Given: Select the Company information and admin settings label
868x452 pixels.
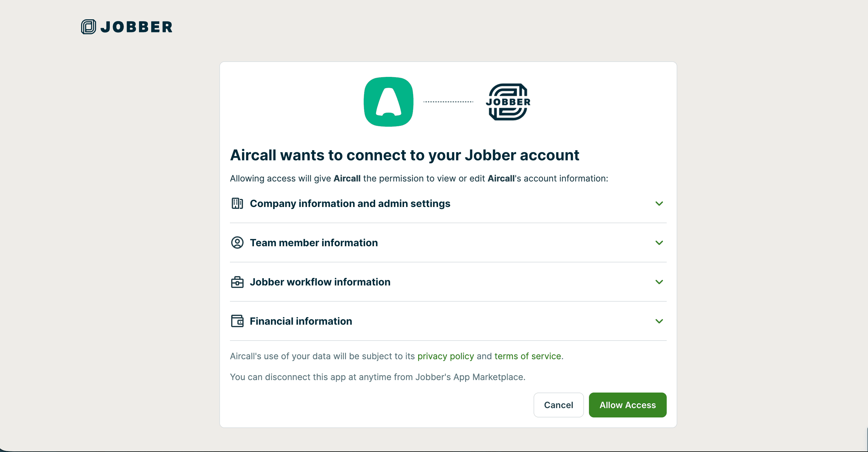Looking at the screenshot, I should click(350, 204).
